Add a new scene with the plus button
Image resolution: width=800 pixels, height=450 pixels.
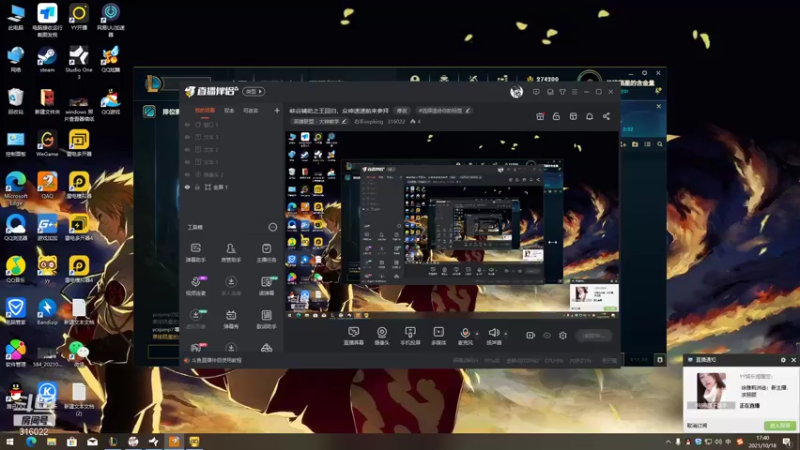[277, 110]
